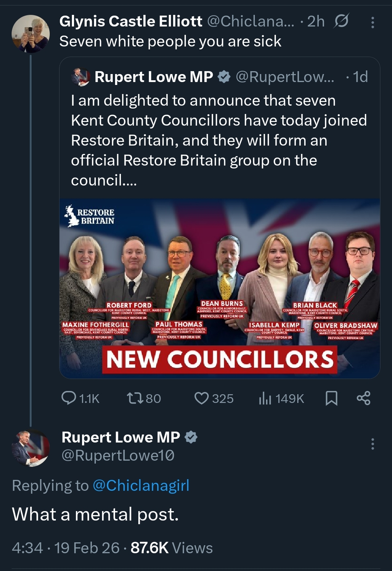
Task: Click the 4:34 · 19 Feb 26 timestamp
Action: [65, 548]
